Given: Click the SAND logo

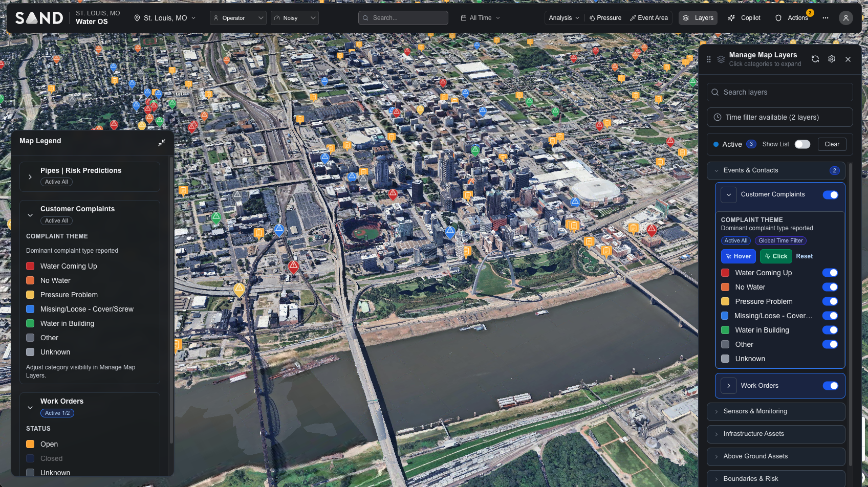Looking at the screenshot, I should pyautogui.click(x=39, y=18).
